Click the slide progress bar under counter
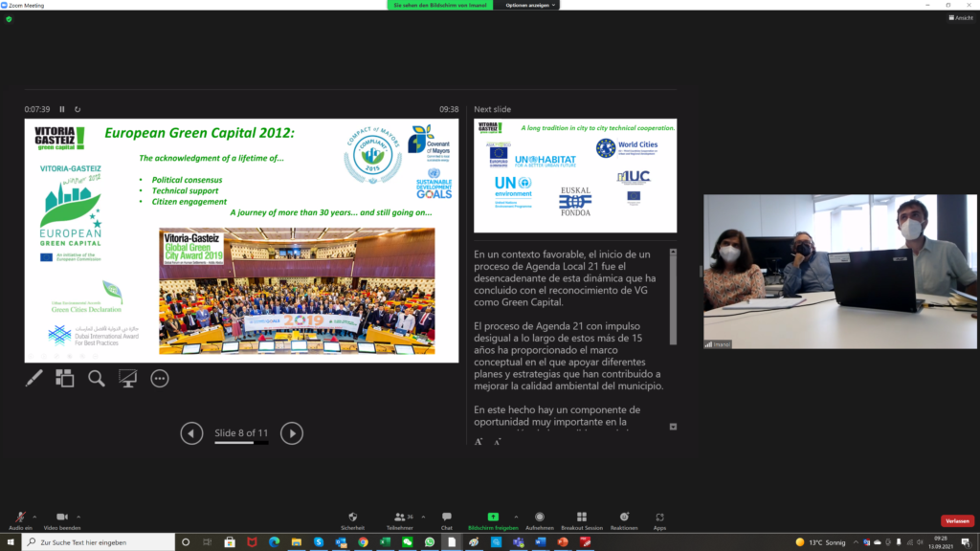This screenshot has width=980, height=551. pos(241,443)
